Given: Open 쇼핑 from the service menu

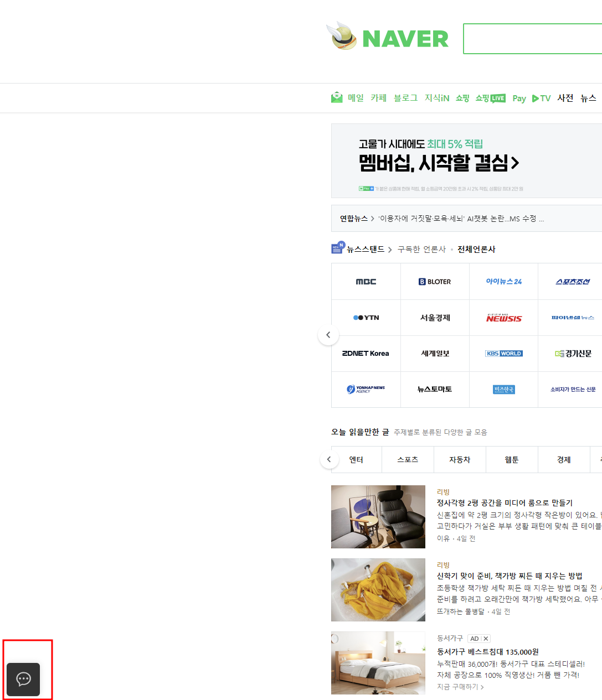Looking at the screenshot, I should coord(462,98).
